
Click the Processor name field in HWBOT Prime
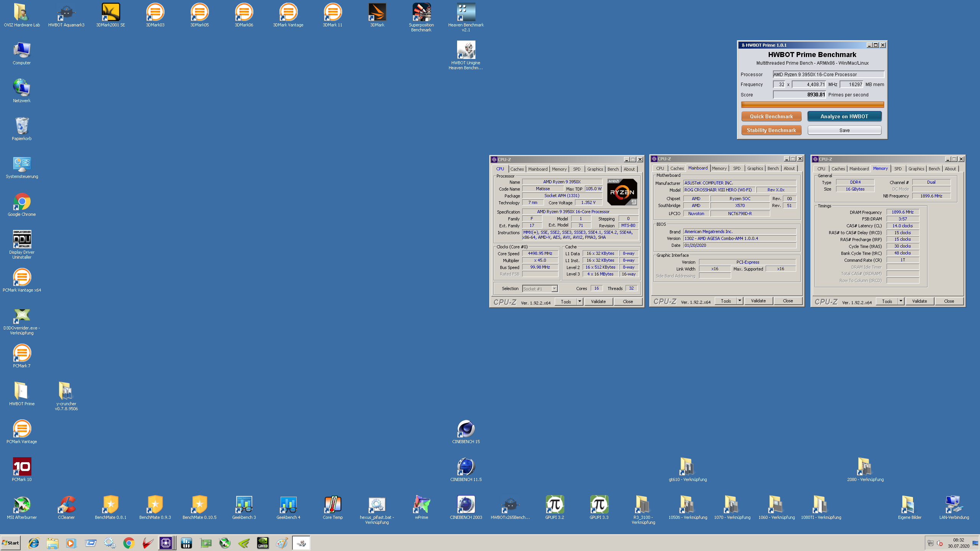click(x=828, y=75)
